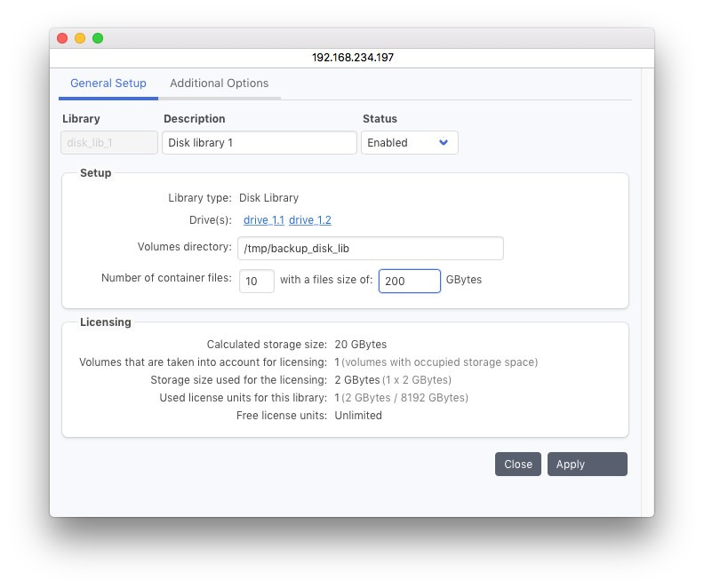Click the Setup section heading
The width and height of the screenshot is (704, 588).
tap(96, 173)
